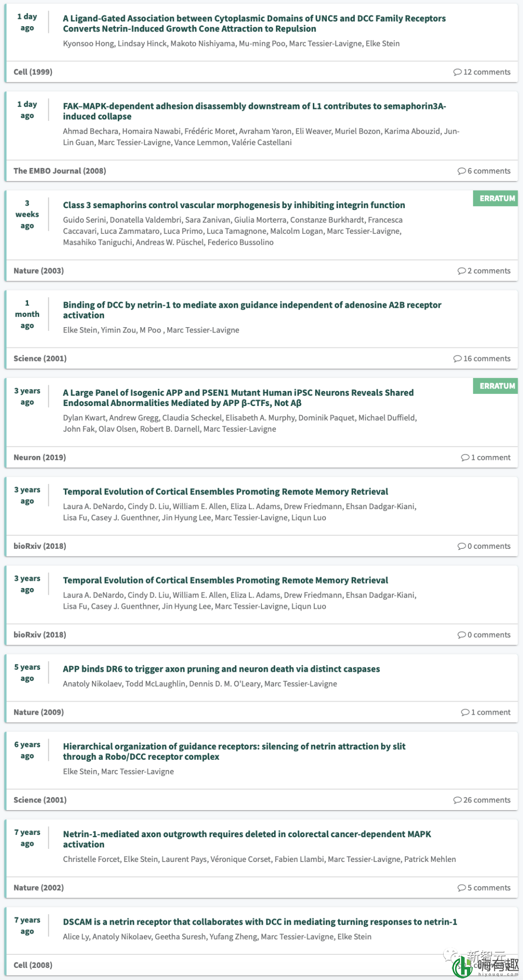Click comment bubble icon on Nature (2003) entry
Viewport: 523px width, 980px height.
(461, 271)
